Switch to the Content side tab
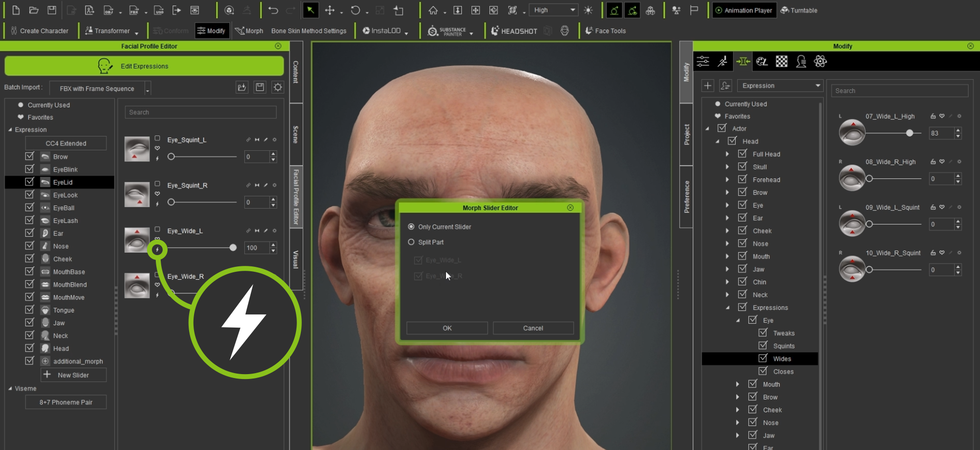The image size is (980, 450). point(295,72)
